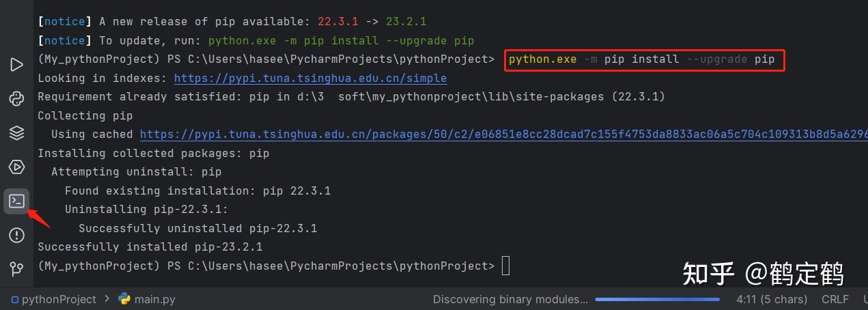Click the Python file icon beside main.py
The image size is (868, 310).
(x=124, y=299)
